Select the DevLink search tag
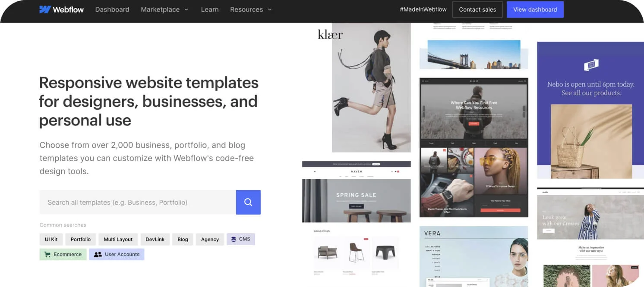 [155, 239]
